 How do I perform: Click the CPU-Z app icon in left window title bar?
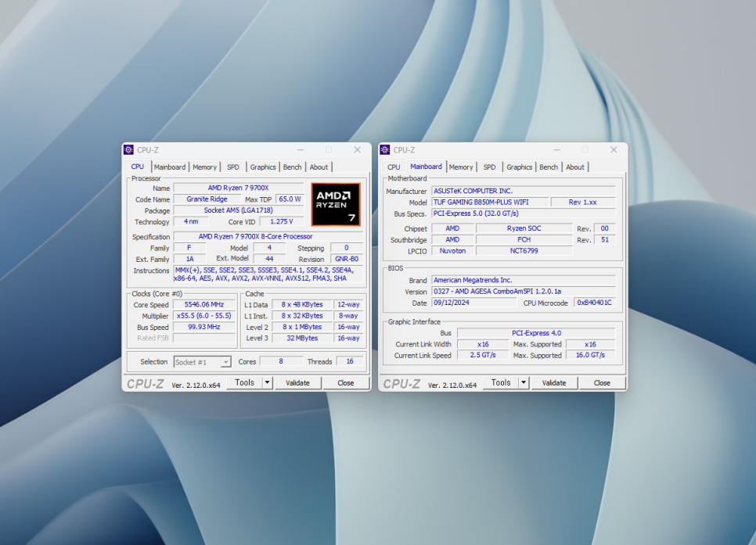pos(128,150)
